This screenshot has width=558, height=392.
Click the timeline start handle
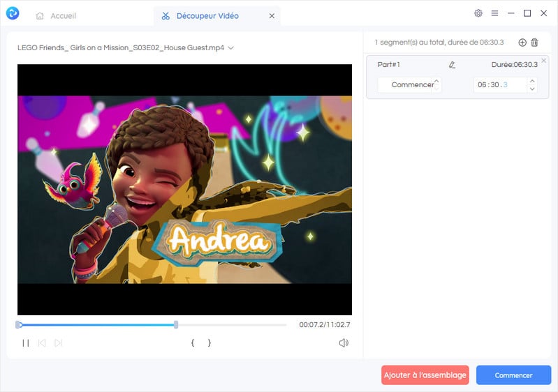tap(18, 324)
